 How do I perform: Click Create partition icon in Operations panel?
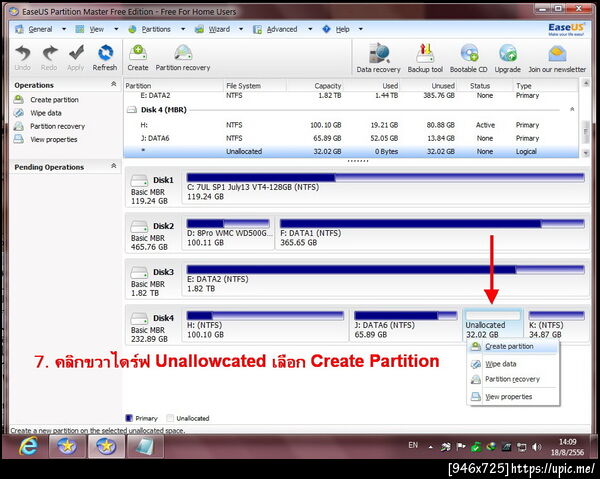(19, 99)
